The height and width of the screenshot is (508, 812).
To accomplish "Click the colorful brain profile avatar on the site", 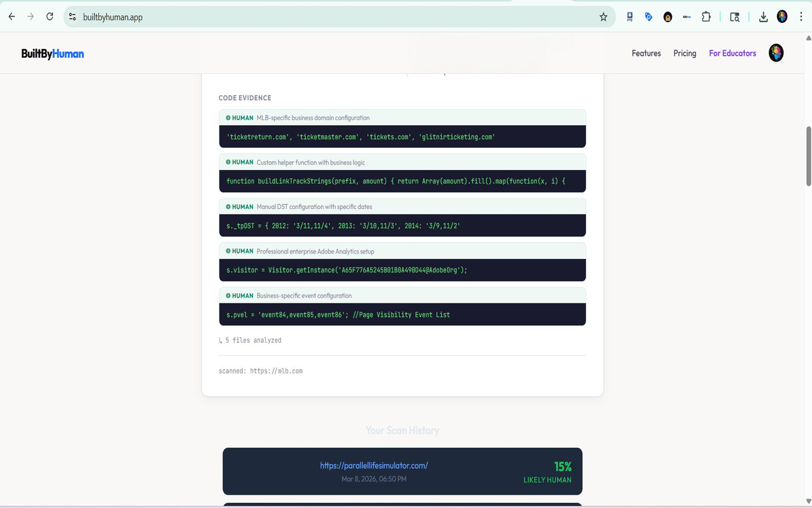I will tap(776, 53).
